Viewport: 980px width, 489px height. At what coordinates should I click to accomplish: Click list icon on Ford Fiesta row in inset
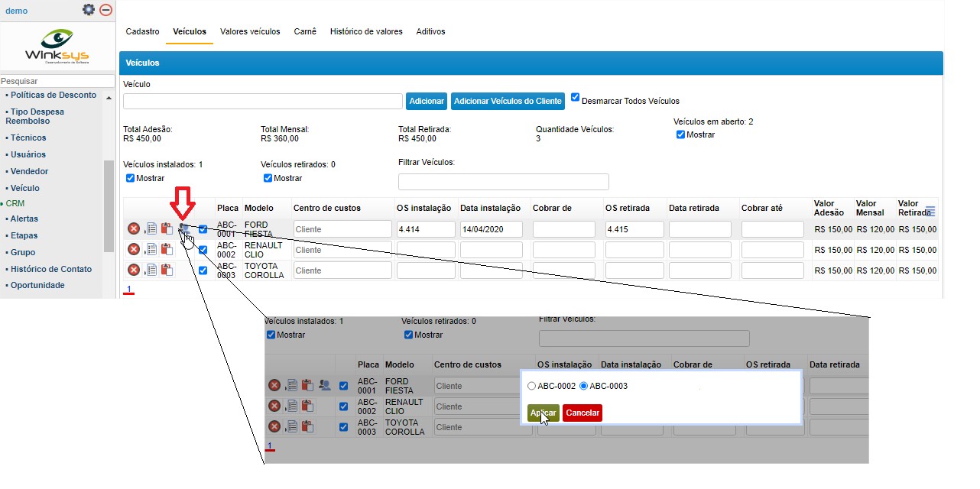tap(291, 385)
